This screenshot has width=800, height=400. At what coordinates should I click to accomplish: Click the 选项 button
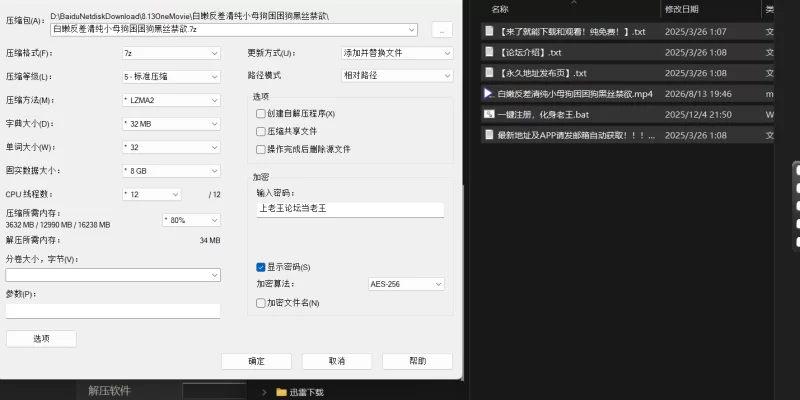point(41,339)
